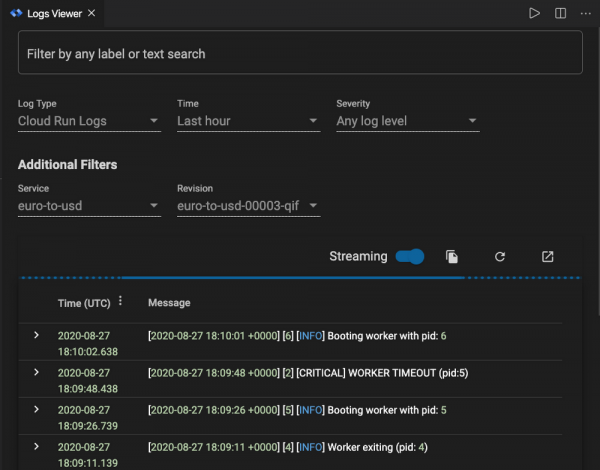The height and width of the screenshot is (470, 600).
Task: Click the filter by label search field
Action: point(300,53)
